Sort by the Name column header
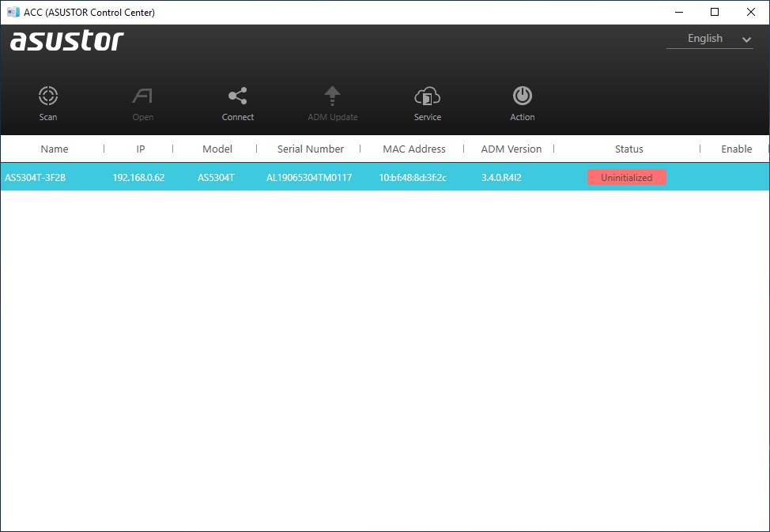 pyautogui.click(x=54, y=149)
